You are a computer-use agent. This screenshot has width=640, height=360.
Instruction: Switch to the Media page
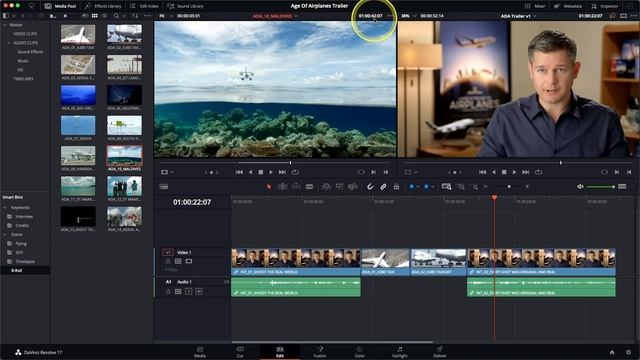pyautogui.click(x=200, y=352)
